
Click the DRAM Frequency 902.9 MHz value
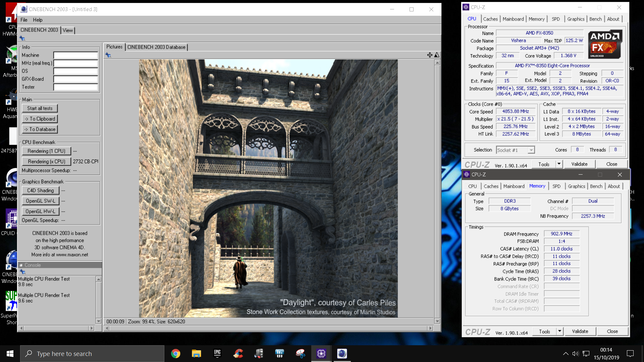pos(561,234)
